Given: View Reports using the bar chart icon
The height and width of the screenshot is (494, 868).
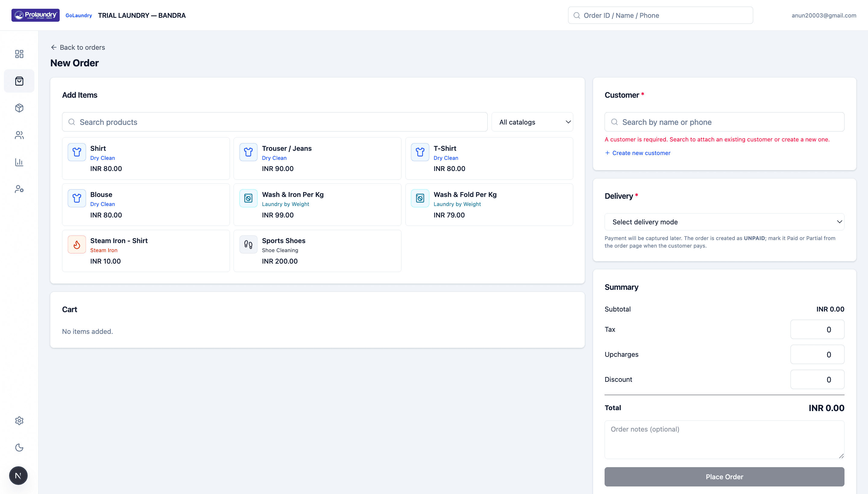Looking at the screenshot, I should (19, 162).
